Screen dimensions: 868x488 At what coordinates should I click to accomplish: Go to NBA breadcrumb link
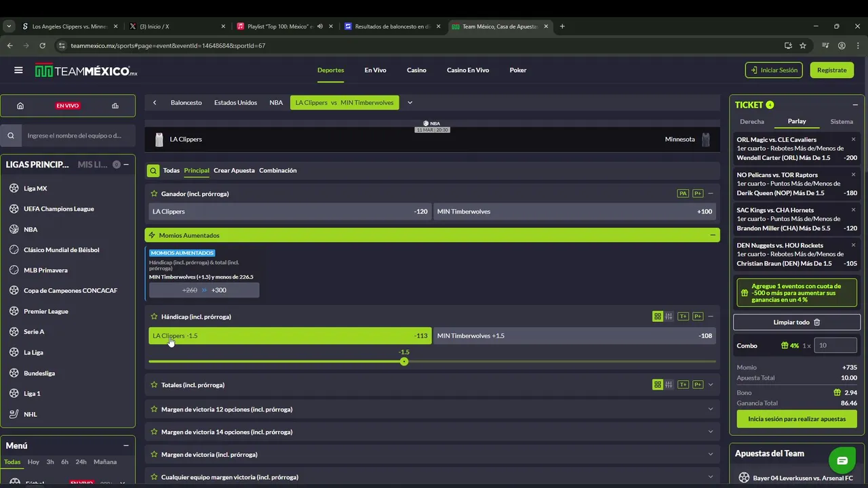(x=276, y=103)
